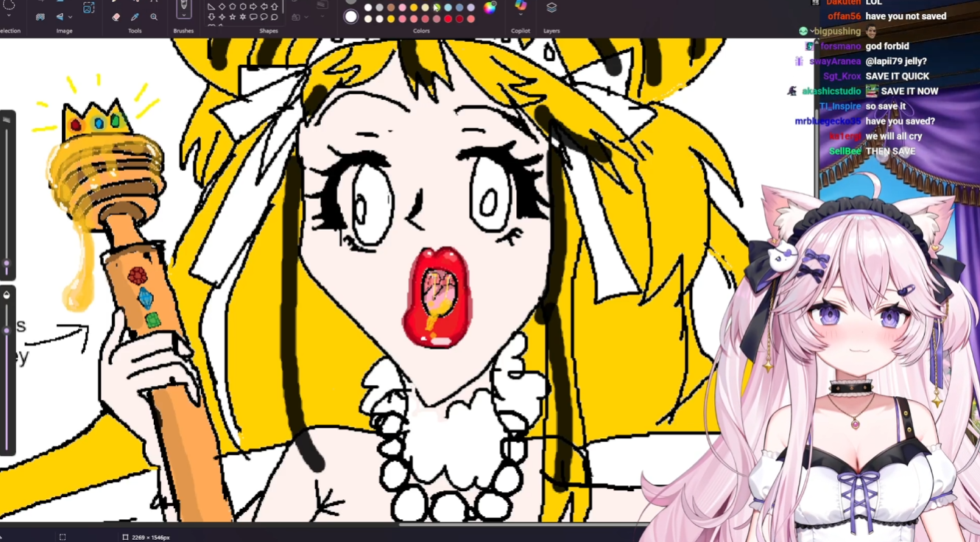Pick the brown color swatch
The image size is (980, 542).
point(391,8)
